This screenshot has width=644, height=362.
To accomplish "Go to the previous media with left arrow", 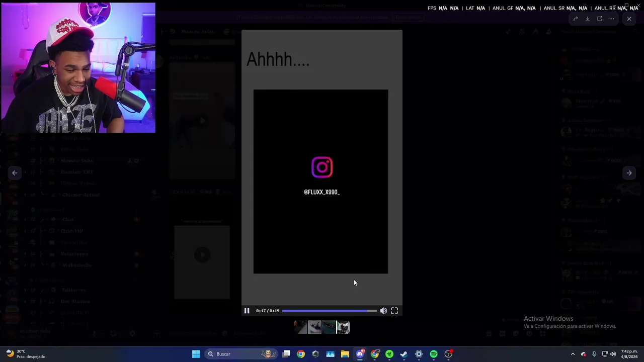I will (x=15, y=173).
